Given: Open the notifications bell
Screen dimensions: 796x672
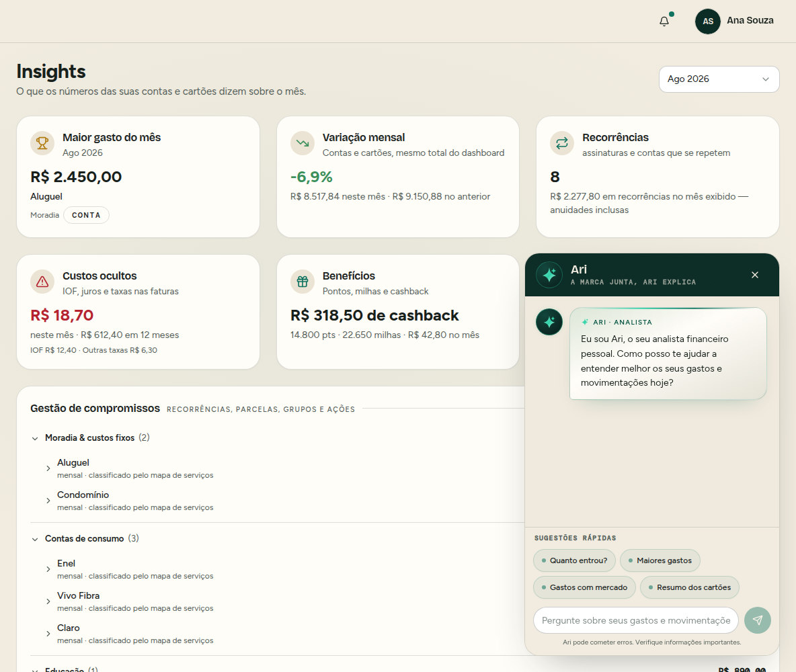Looking at the screenshot, I should click(x=664, y=22).
